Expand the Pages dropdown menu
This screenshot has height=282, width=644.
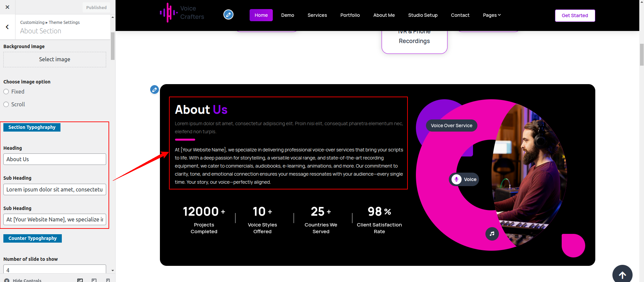(491, 15)
